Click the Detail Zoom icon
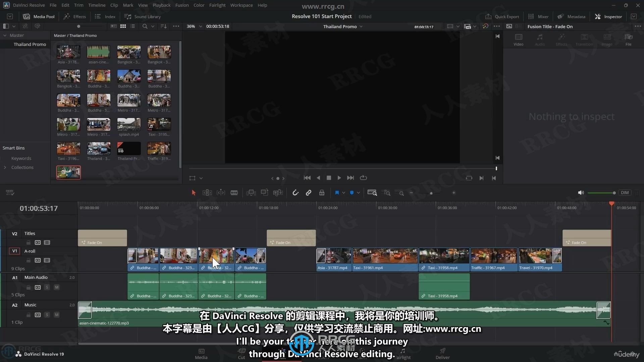The width and height of the screenshot is (644, 362). click(x=387, y=193)
